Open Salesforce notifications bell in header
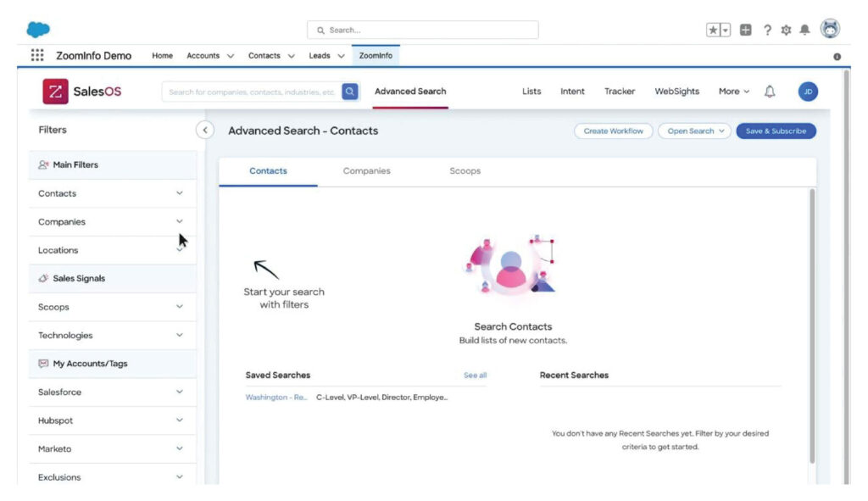This screenshot has width=868, height=501. point(805,30)
